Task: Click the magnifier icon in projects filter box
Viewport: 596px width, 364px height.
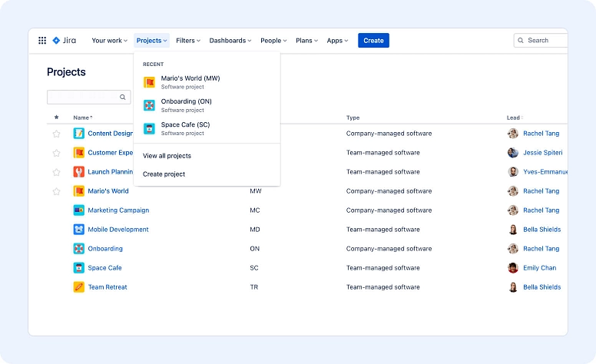Action: (x=122, y=98)
